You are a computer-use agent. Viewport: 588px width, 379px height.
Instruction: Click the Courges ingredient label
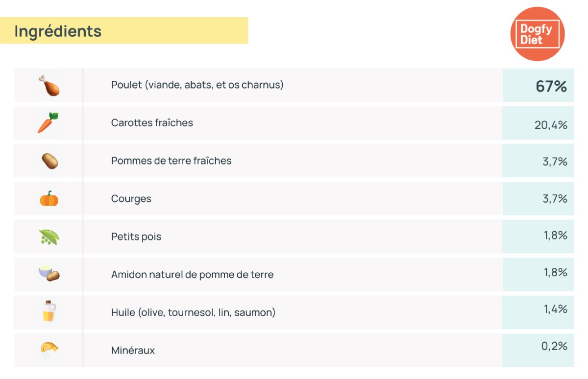tap(131, 199)
